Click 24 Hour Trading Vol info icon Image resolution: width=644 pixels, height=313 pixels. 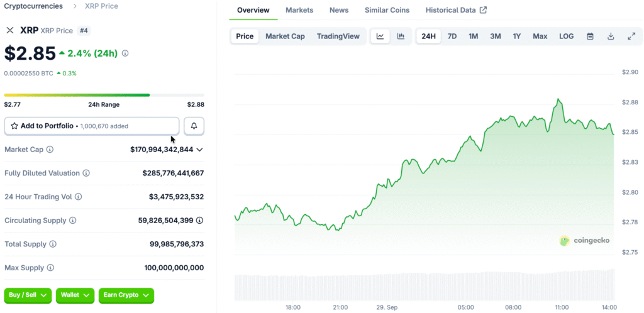tap(79, 197)
